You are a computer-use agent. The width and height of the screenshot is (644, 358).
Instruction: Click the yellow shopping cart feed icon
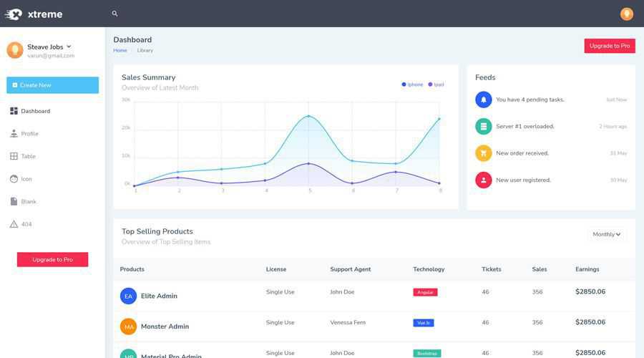coord(484,153)
